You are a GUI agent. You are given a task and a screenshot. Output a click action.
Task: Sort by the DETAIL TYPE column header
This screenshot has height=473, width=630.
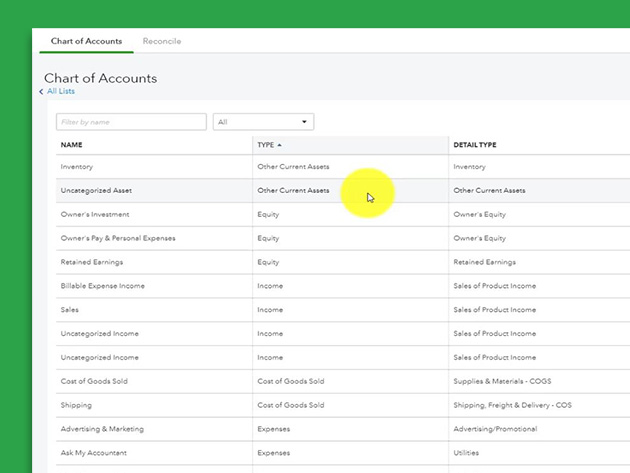click(x=475, y=145)
